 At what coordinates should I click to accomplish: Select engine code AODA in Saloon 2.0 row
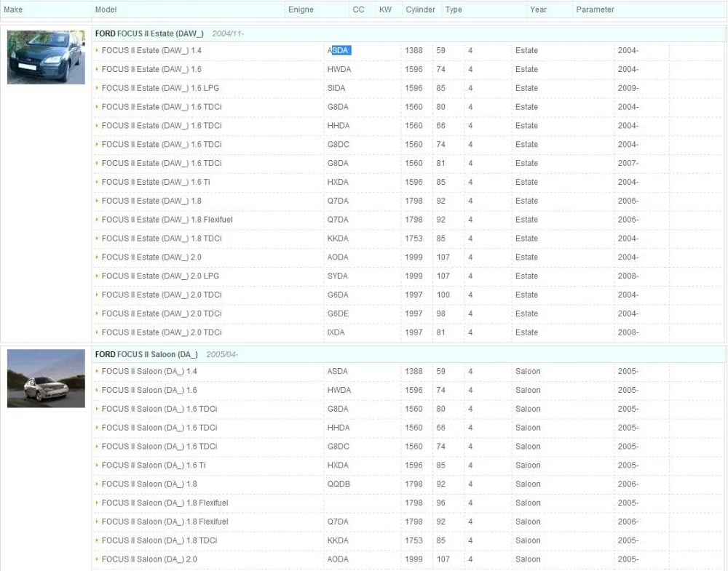click(x=338, y=559)
